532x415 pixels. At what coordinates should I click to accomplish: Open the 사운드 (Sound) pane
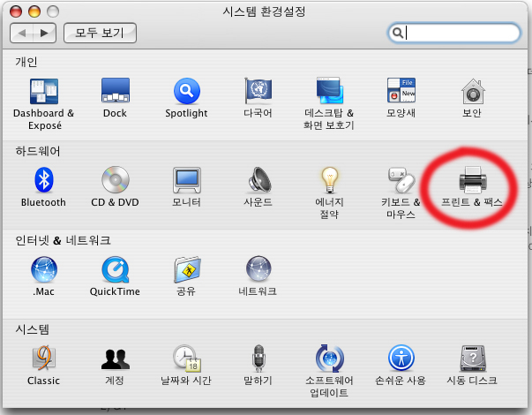(x=258, y=181)
